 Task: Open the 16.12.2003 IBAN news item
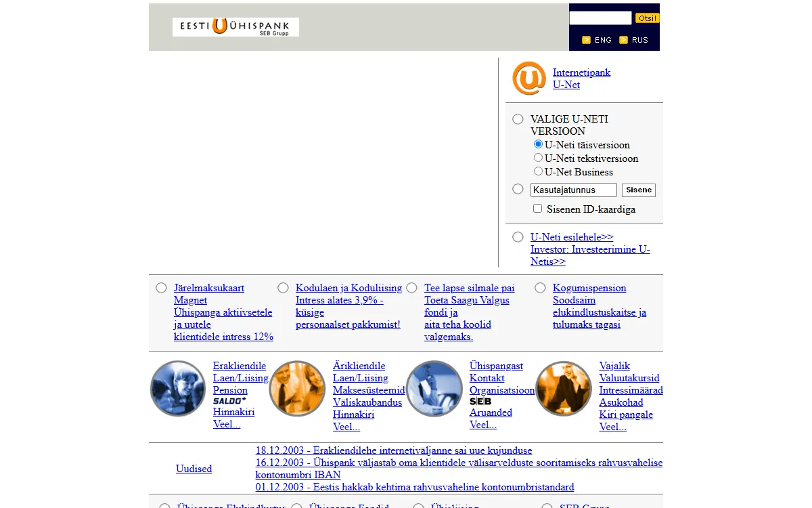click(459, 469)
